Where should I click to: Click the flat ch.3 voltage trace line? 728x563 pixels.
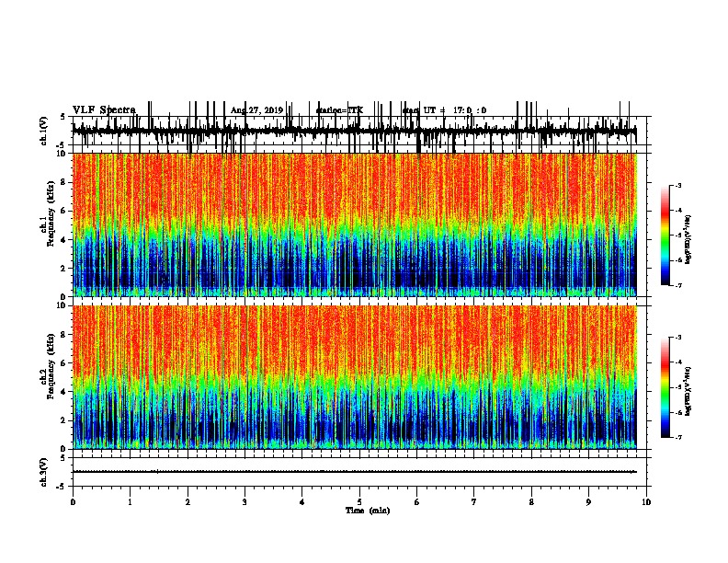pyautogui.click(x=355, y=472)
